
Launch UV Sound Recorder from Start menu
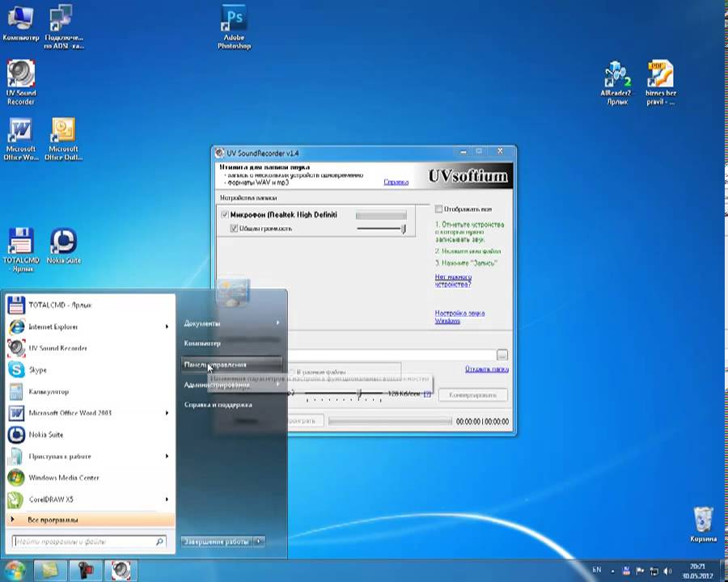[91, 348]
